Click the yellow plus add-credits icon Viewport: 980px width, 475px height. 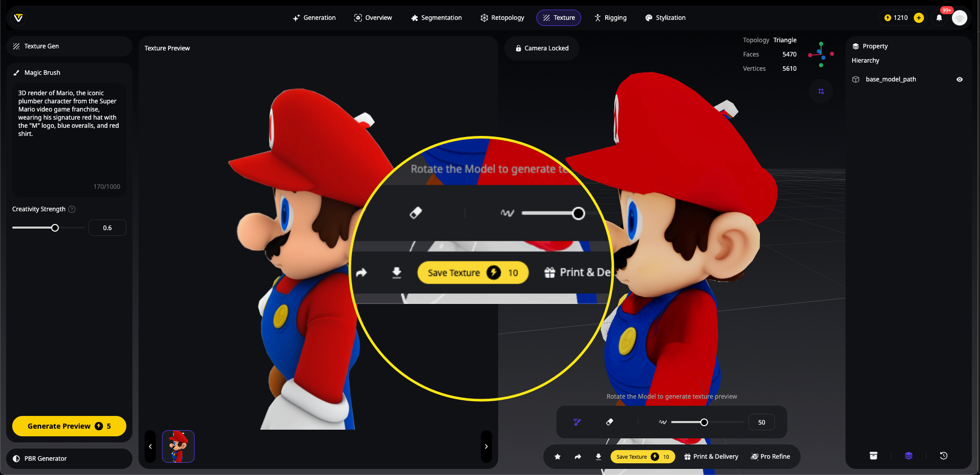click(x=919, y=18)
